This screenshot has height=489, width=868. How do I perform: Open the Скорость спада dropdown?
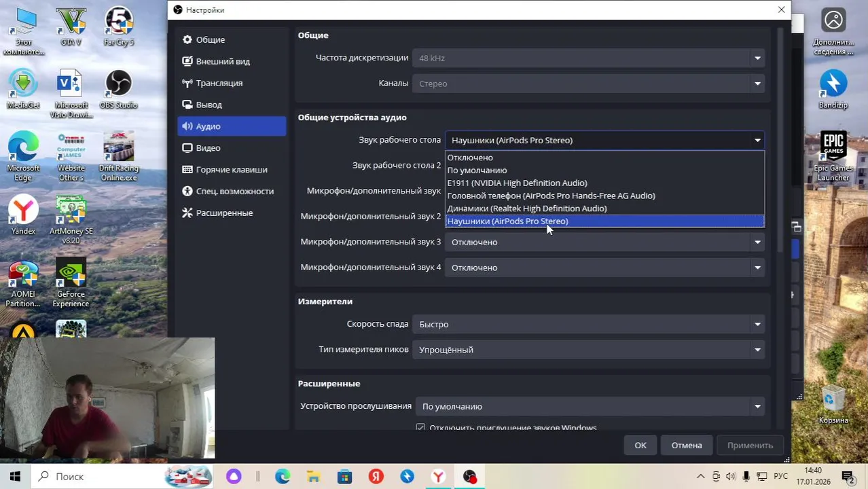588,324
